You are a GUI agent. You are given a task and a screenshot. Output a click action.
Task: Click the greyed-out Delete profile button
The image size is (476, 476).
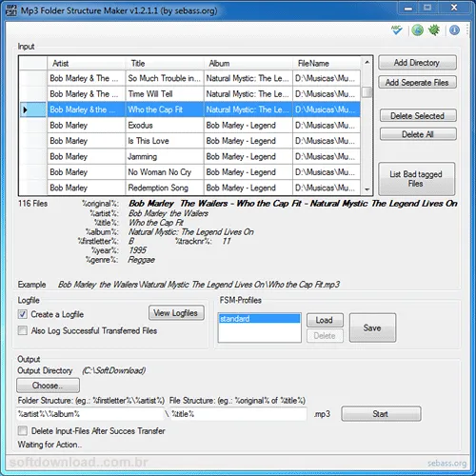(x=325, y=336)
